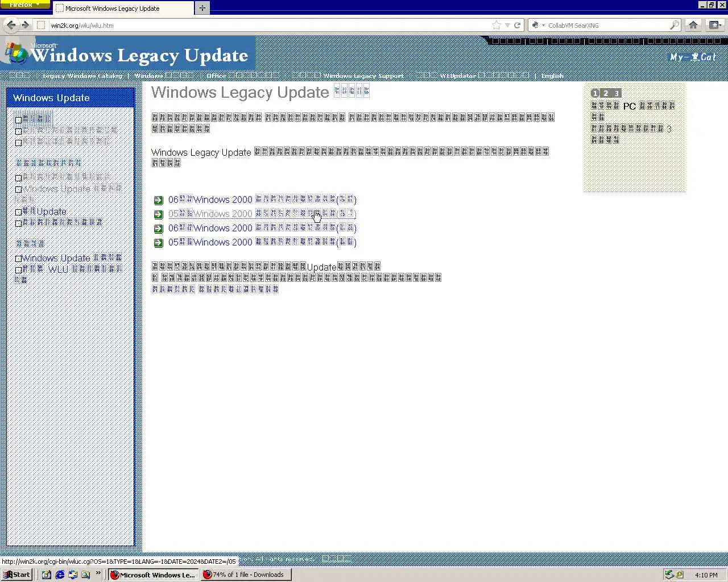Click step 3 badge in right panel

(x=616, y=93)
